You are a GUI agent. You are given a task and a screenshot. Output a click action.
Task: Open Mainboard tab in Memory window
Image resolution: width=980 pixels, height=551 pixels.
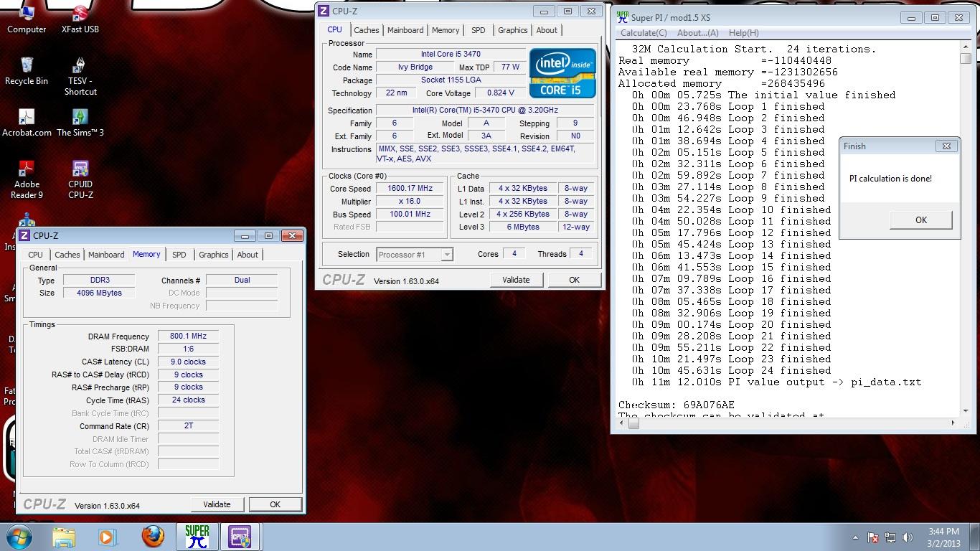coord(106,255)
